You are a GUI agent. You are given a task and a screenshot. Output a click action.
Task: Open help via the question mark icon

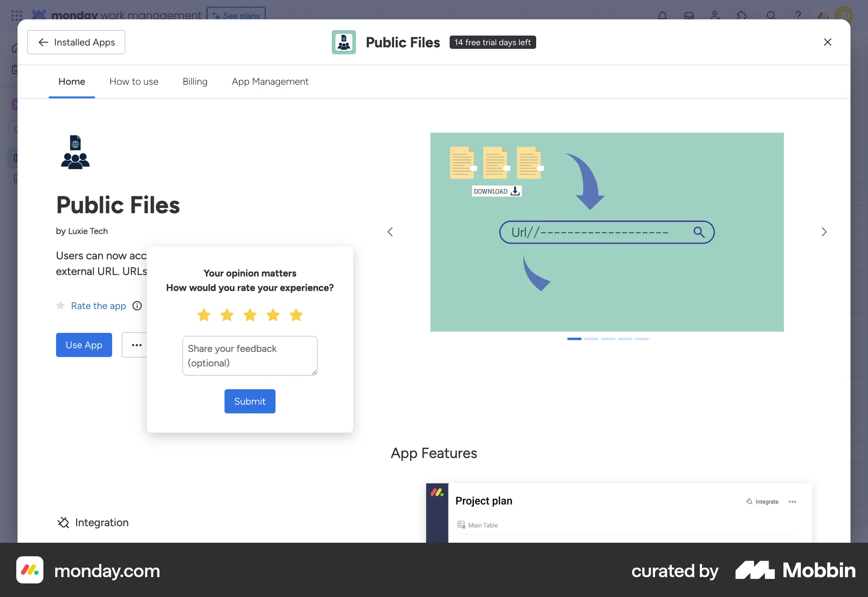click(798, 15)
